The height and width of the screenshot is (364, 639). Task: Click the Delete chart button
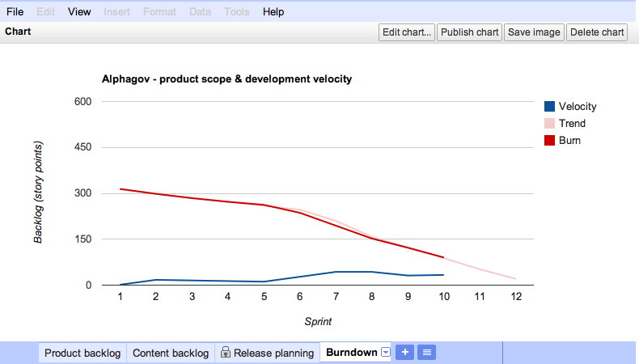(597, 32)
